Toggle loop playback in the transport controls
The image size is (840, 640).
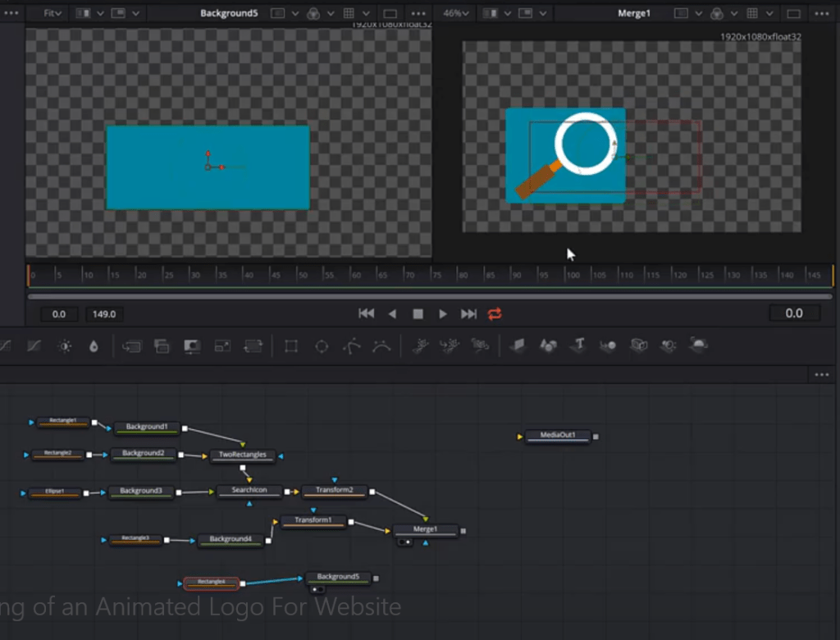495,313
